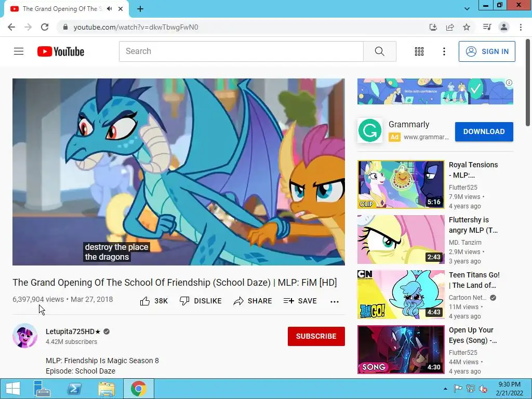Viewport: 532px width, 399px height.
Task: Open Fluttershy is angry thumbnail
Action: click(401, 240)
